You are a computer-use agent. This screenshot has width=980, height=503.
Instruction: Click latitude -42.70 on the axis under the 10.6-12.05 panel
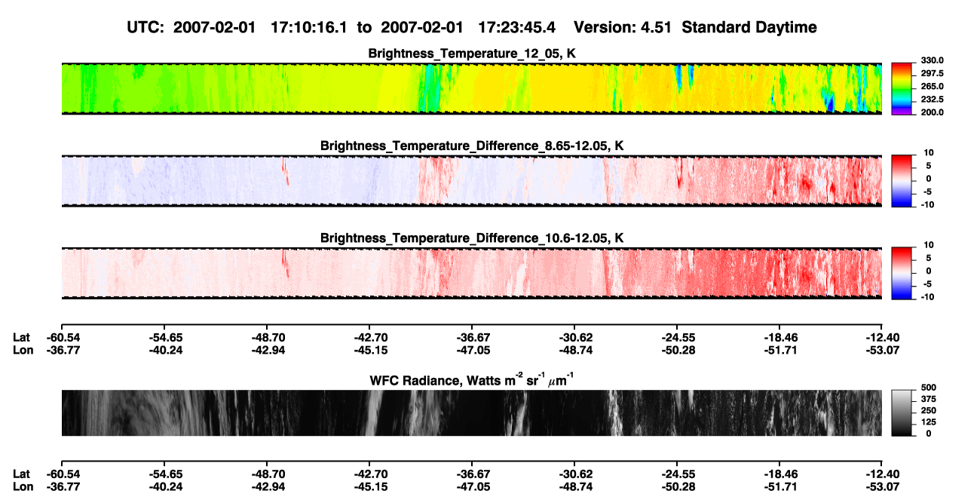[x=369, y=337]
